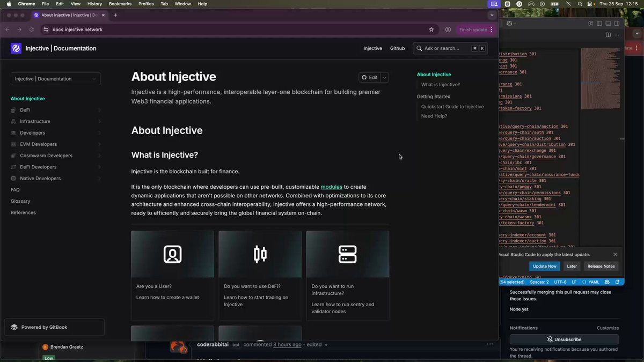Expand the DeFi sidebar section chevron
The width and height of the screenshot is (644, 362).
(99, 110)
